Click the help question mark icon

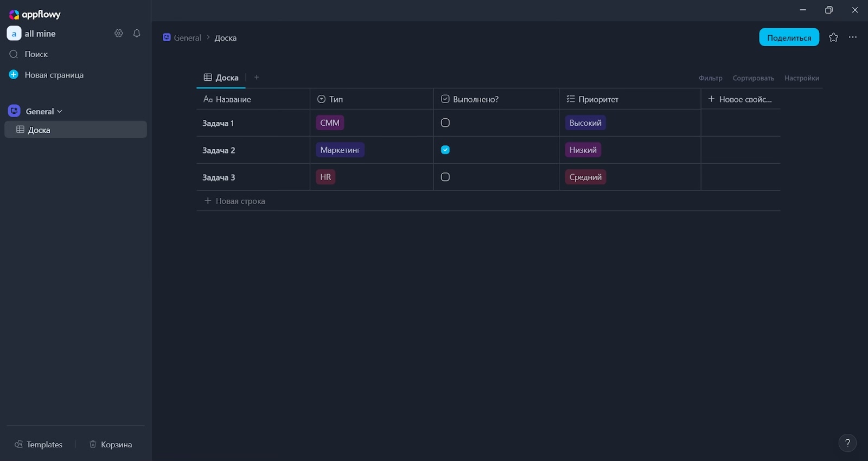tap(847, 443)
